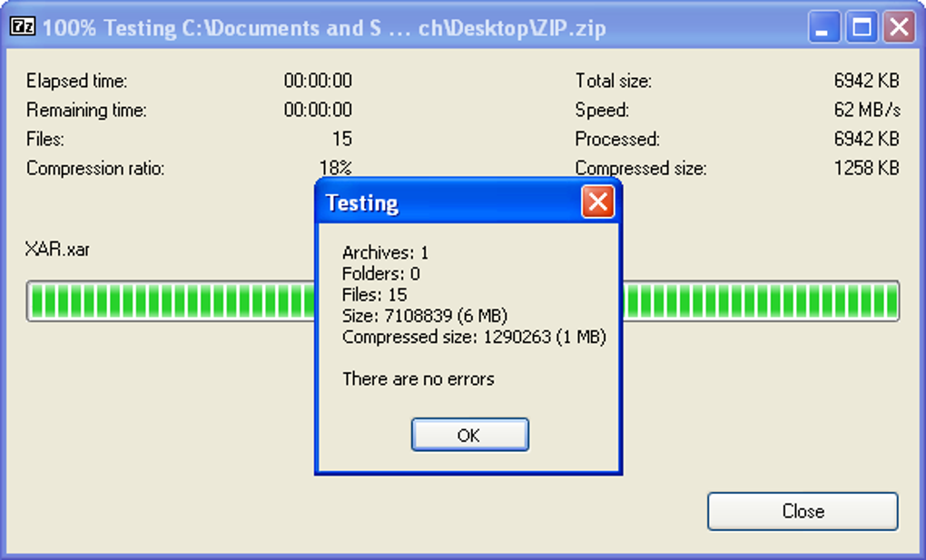Image resolution: width=926 pixels, height=560 pixels.
Task: Maximize the 7-Zip testing window
Action: (x=861, y=27)
